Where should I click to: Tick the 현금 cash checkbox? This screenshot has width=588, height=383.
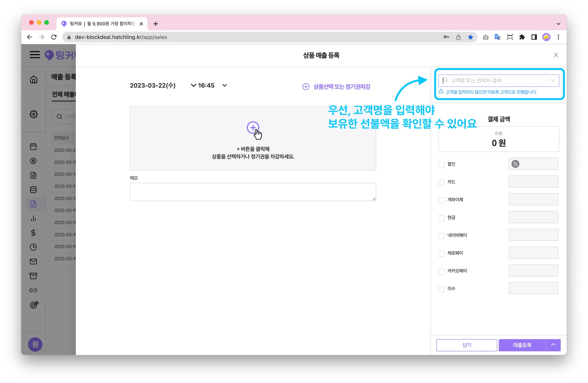[441, 218]
